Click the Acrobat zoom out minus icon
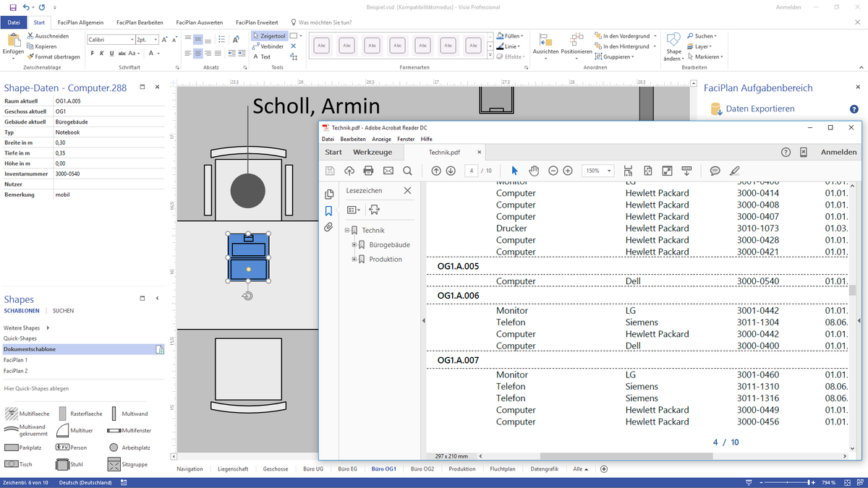Viewport: 868px width, 488px height. (x=553, y=171)
